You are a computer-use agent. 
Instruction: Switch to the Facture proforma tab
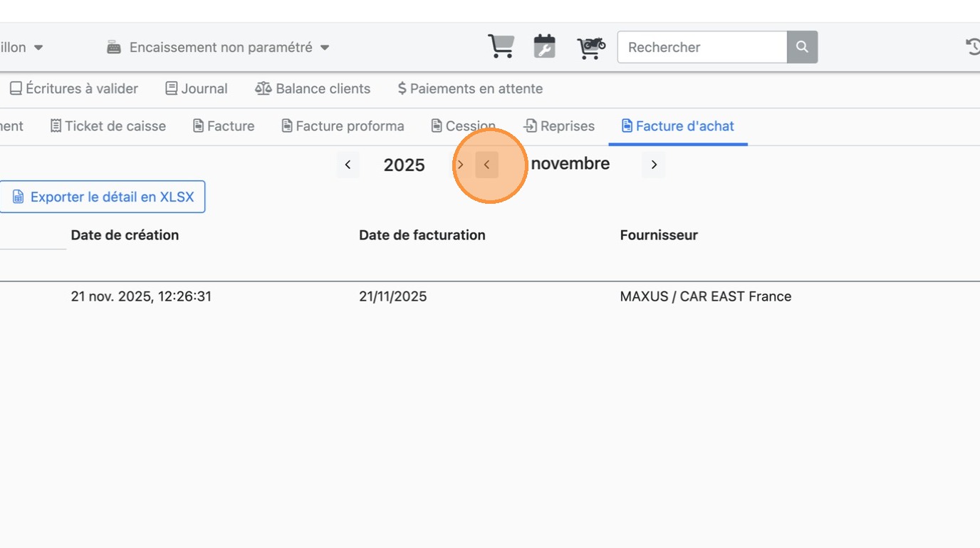click(x=343, y=126)
